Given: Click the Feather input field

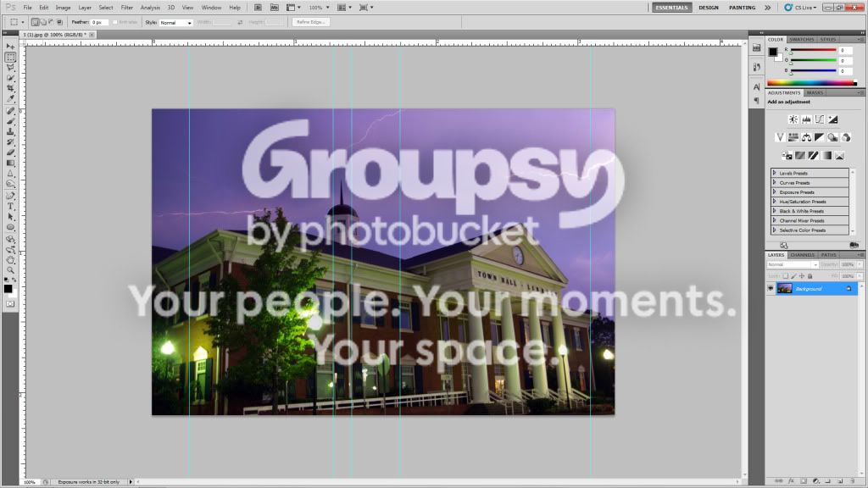Looking at the screenshot, I should 100,23.
